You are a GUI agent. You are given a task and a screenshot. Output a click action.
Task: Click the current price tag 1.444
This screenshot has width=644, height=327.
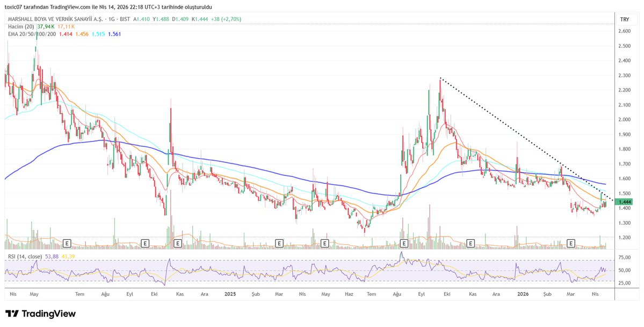(x=624, y=202)
